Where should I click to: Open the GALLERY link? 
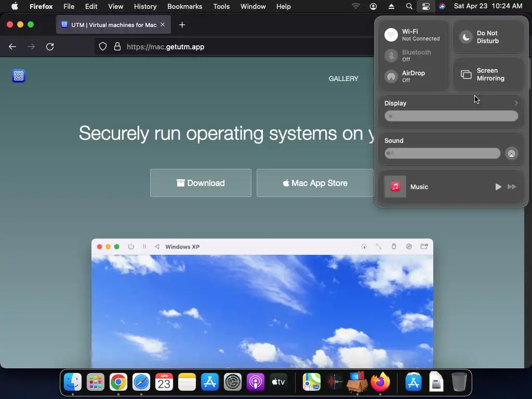click(x=343, y=79)
